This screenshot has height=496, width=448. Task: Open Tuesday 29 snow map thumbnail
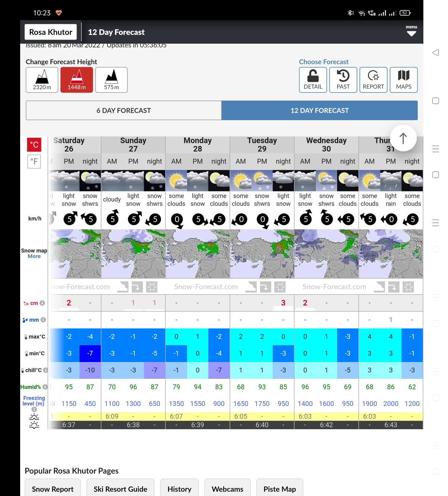262,254
